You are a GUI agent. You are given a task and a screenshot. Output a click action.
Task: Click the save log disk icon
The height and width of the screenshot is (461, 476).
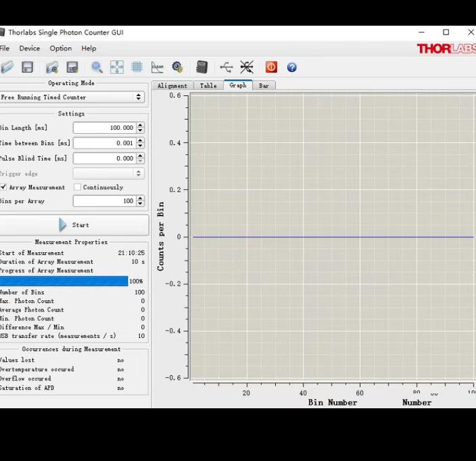tap(72, 68)
